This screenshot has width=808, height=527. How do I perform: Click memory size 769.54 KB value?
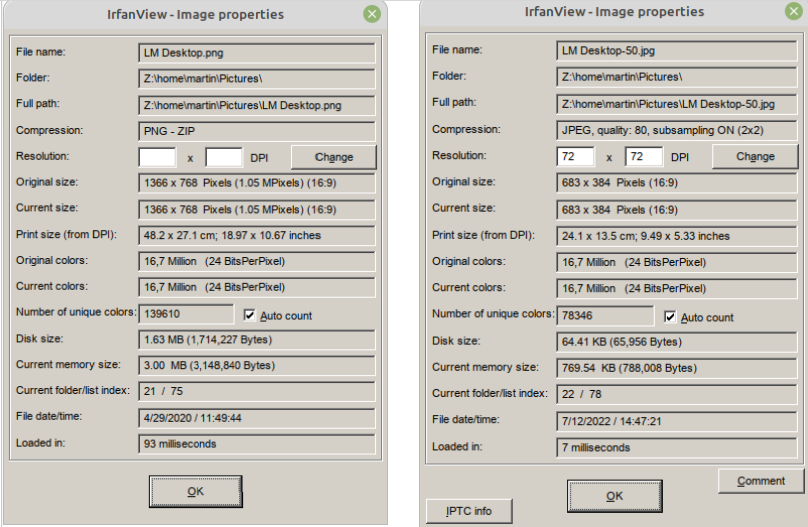click(x=677, y=368)
